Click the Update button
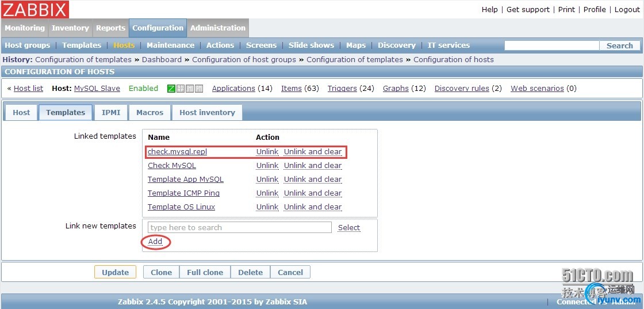The height and width of the screenshot is (309, 644). click(116, 272)
